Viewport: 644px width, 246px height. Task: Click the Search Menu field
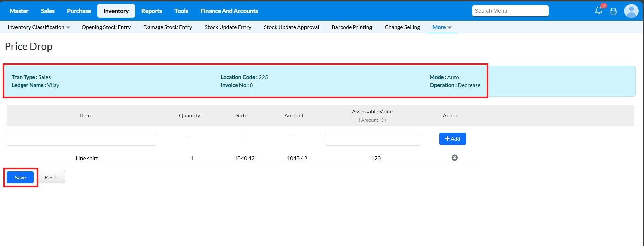pos(510,11)
